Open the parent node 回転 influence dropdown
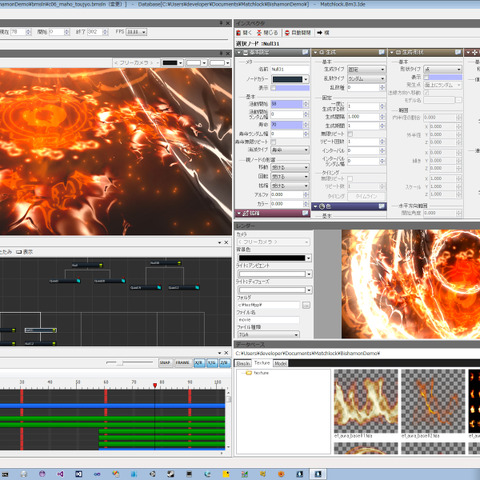The width and height of the screenshot is (480, 480). (290, 176)
